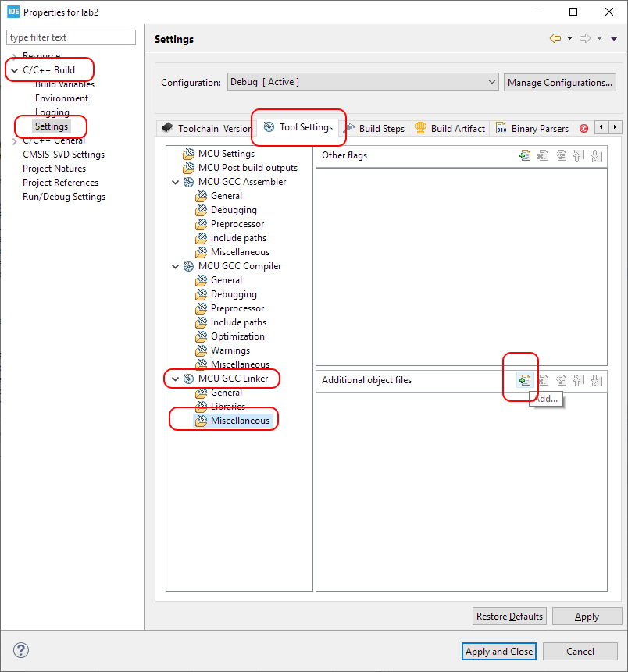Expand the Resource tree node
Image resolution: width=628 pixels, height=672 pixels.
tap(15, 56)
